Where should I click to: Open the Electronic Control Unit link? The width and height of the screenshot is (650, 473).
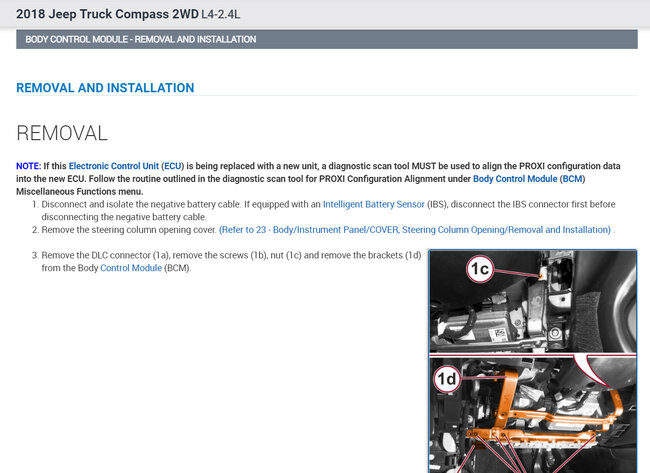click(x=114, y=166)
